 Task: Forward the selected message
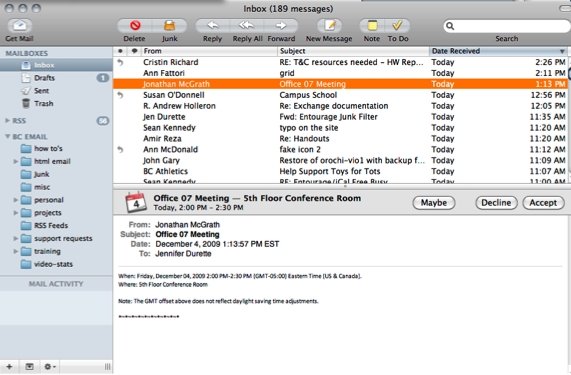[x=281, y=25]
